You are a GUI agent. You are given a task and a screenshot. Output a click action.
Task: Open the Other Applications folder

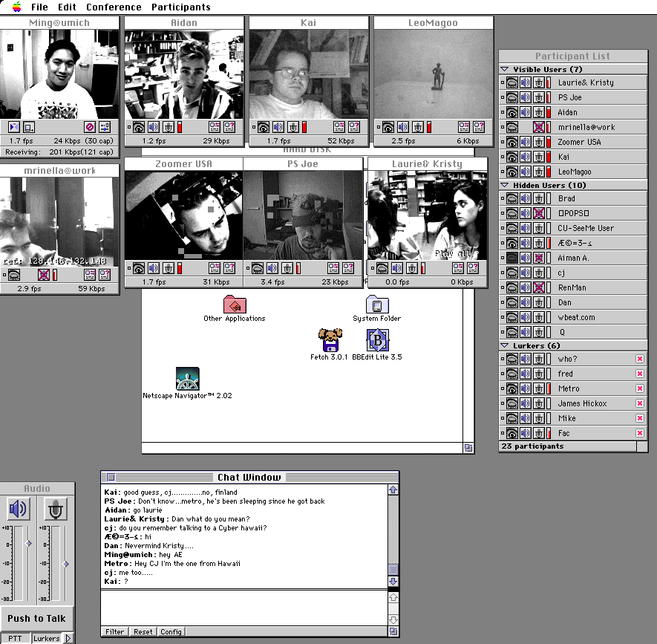[x=235, y=305]
